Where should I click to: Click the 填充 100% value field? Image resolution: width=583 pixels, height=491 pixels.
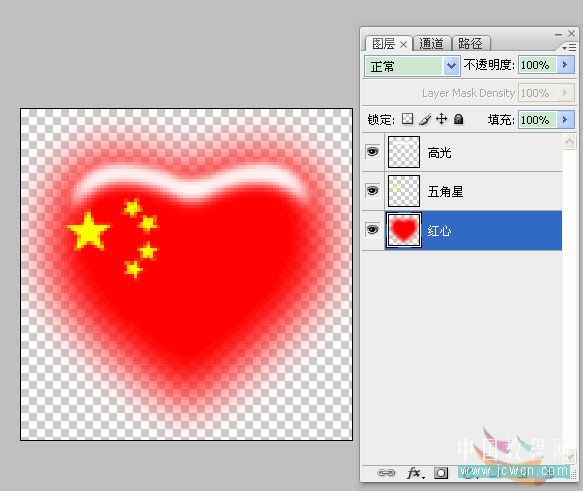[x=537, y=120]
